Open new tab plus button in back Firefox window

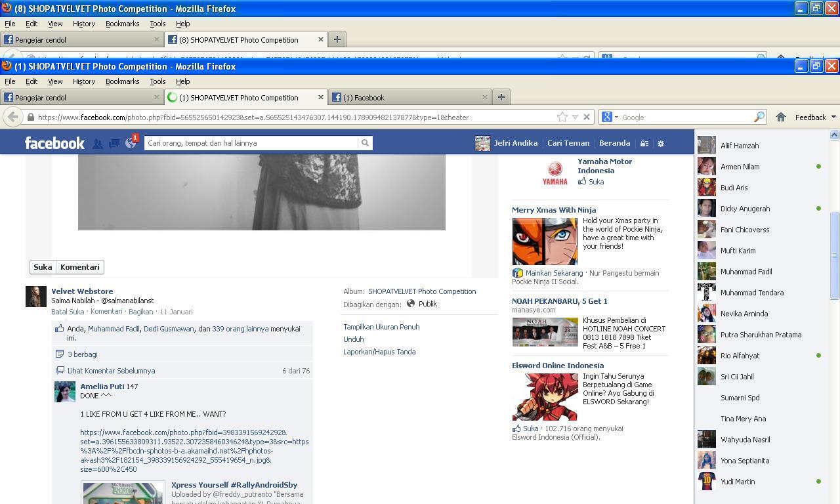[337, 39]
